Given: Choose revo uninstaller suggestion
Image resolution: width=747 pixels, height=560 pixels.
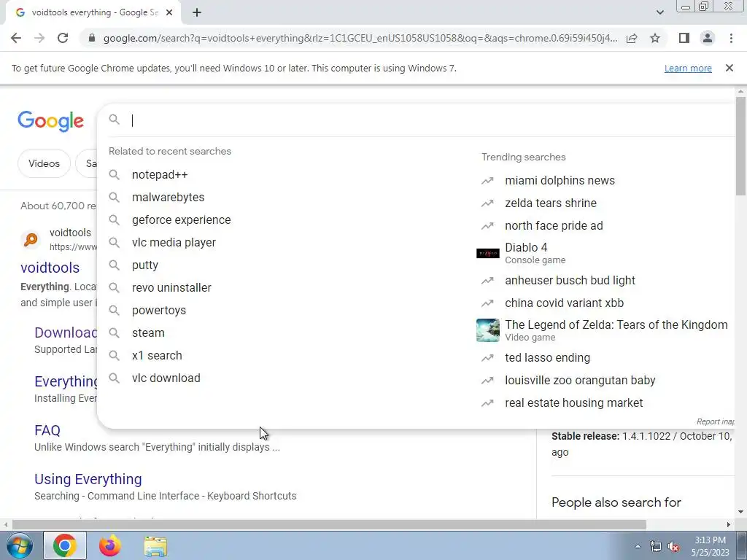Looking at the screenshot, I should (x=171, y=287).
